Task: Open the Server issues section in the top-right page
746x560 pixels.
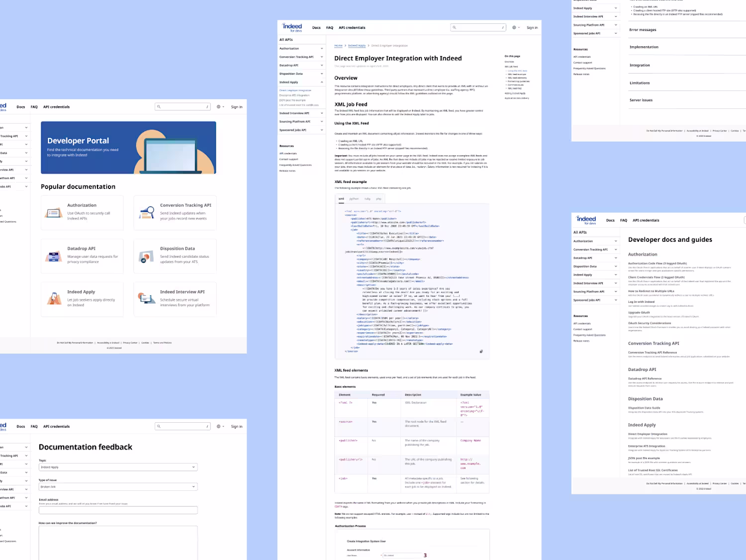Action: pyautogui.click(x=641, y=100)
